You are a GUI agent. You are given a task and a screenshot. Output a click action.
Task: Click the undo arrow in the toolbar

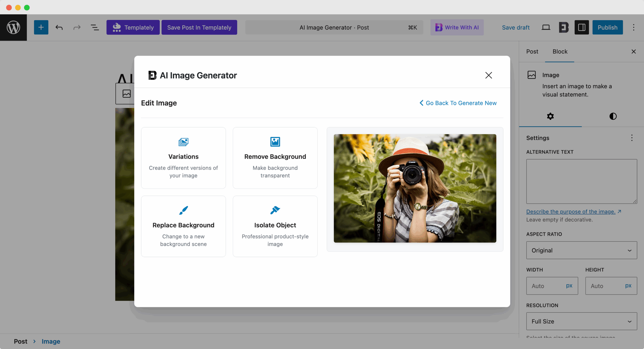tap(59, 27)
